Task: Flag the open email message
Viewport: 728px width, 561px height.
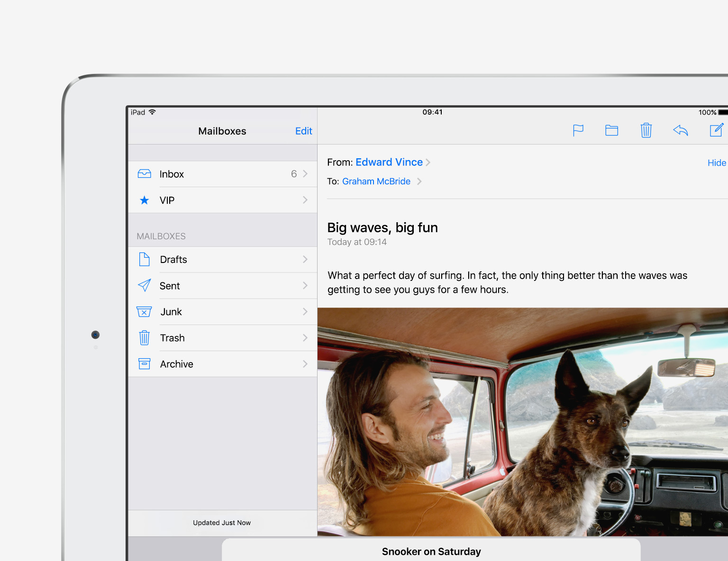Action: (x=578, y=130)
